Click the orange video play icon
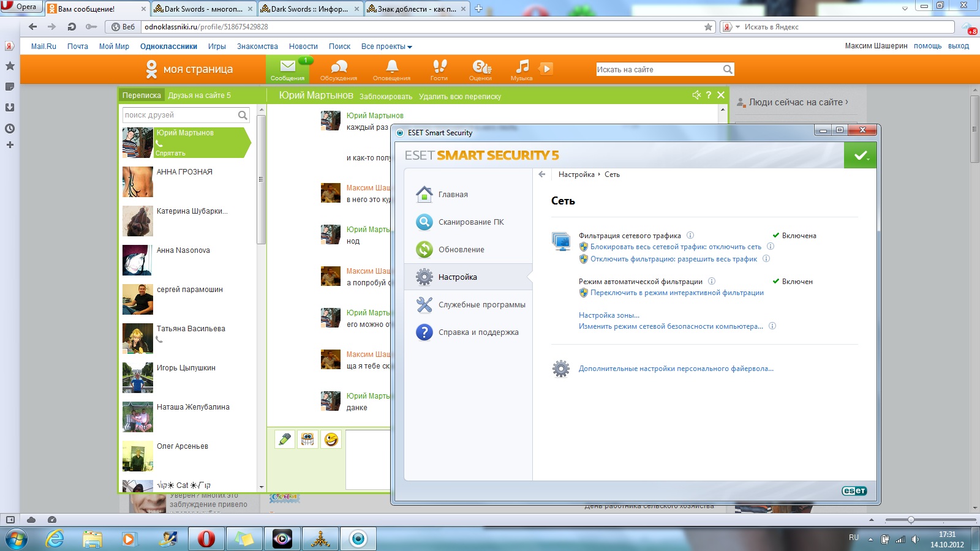 pos(546,68)
